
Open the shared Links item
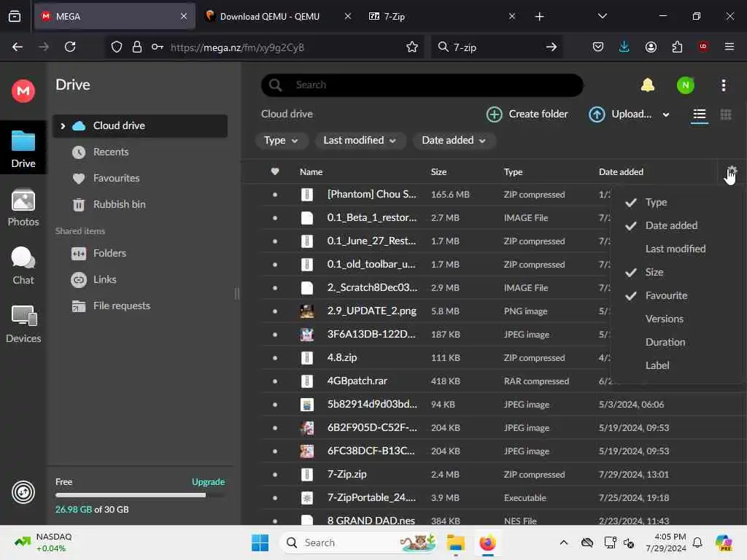tap(104, 279)
